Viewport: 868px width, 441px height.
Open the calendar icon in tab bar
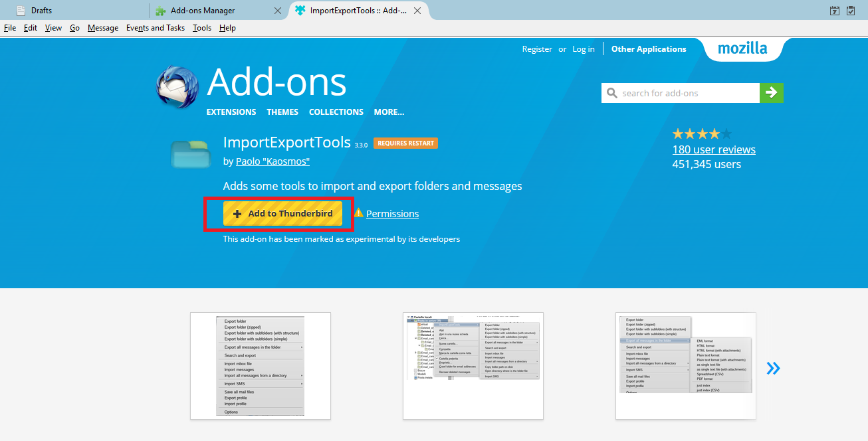pos(835,11)
